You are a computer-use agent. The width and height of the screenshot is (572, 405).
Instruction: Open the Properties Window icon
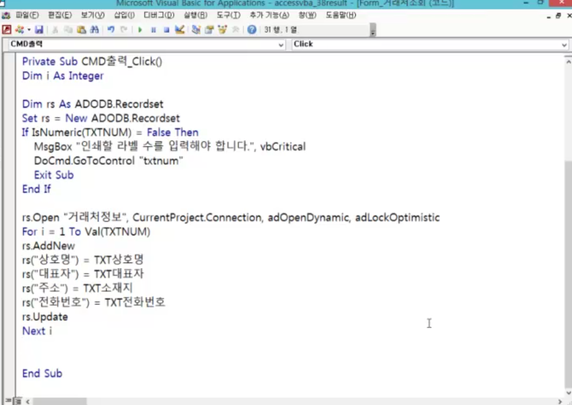[x=209, y=30]
